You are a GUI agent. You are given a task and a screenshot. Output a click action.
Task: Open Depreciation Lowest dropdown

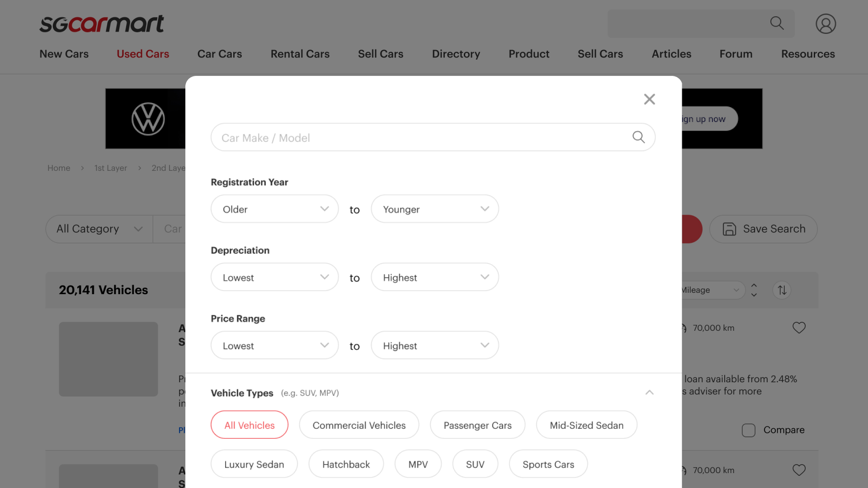[274, 277]
